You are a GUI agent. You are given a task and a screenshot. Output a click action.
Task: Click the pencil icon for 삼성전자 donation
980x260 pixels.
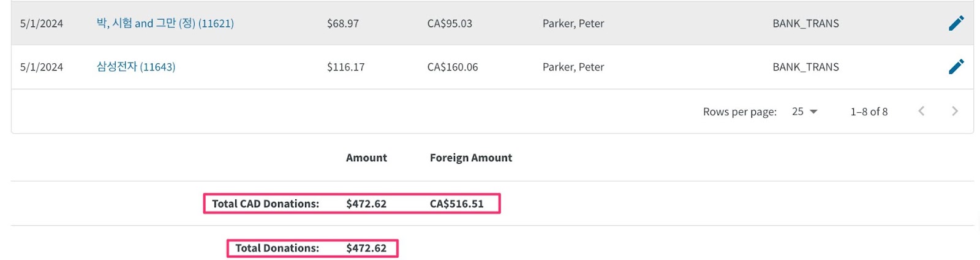pos(956,67)
